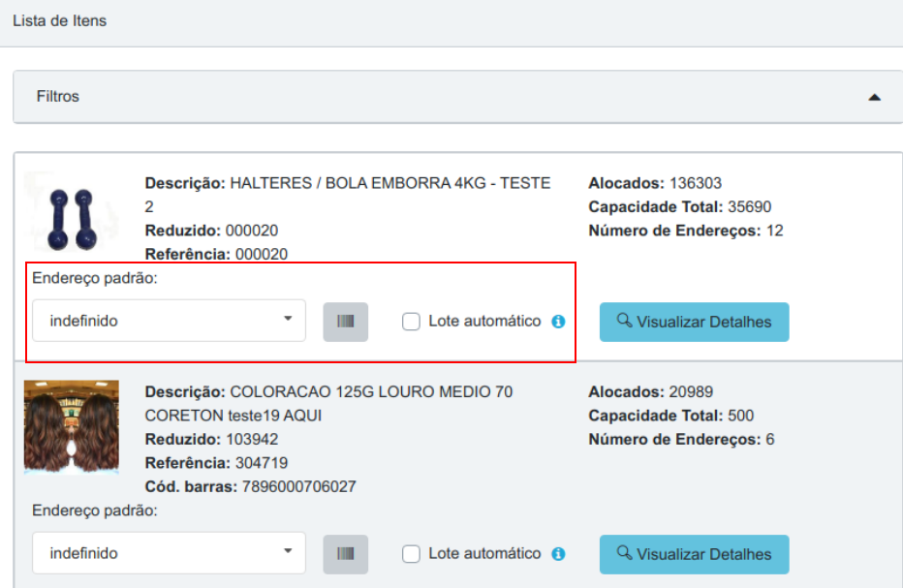The image size is (903, 588).
Task: Open Endereço padrão dropdown for HALTERES item
Action: pos(169,321)
